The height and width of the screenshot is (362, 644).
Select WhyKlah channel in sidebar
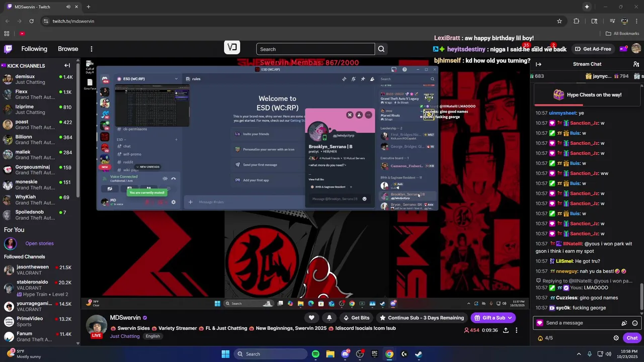coord(38,200)
